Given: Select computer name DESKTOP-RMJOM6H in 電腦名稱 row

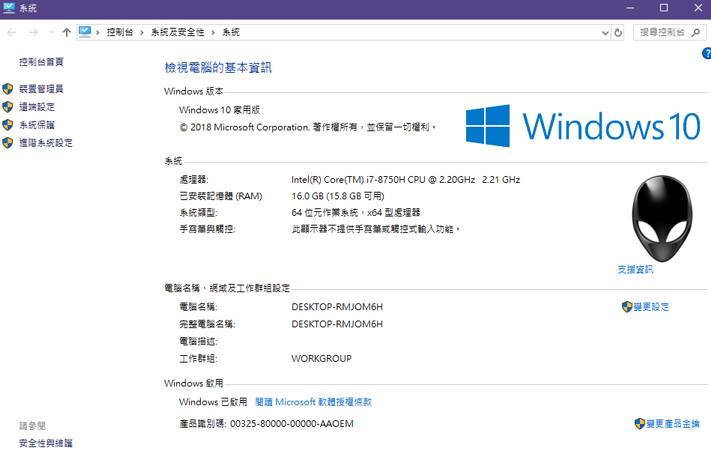Looking at the screenshot, I should pos(337,307).
